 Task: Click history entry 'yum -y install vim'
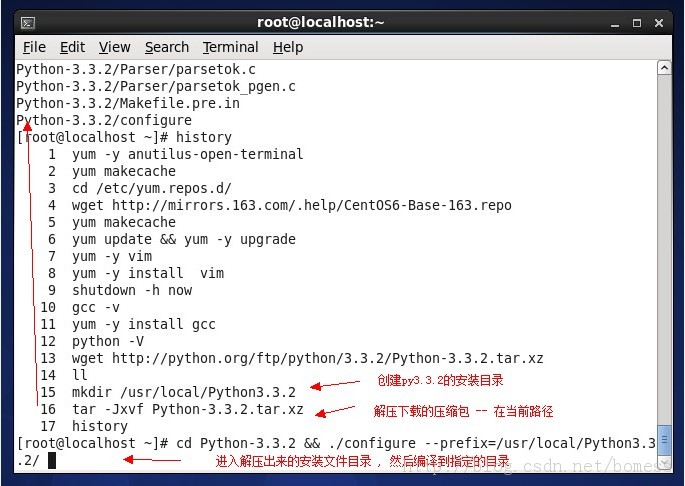point(148,274)
